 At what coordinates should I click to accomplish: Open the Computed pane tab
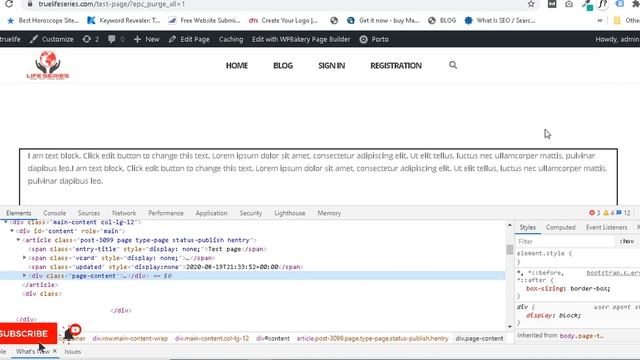tap(560, 227)
